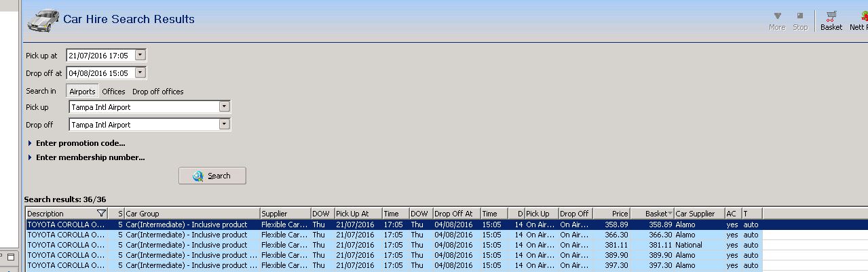Screen dimensions: 868x272
Task: Select the National supplier row priced 381.11
Action: click(394, 245)
